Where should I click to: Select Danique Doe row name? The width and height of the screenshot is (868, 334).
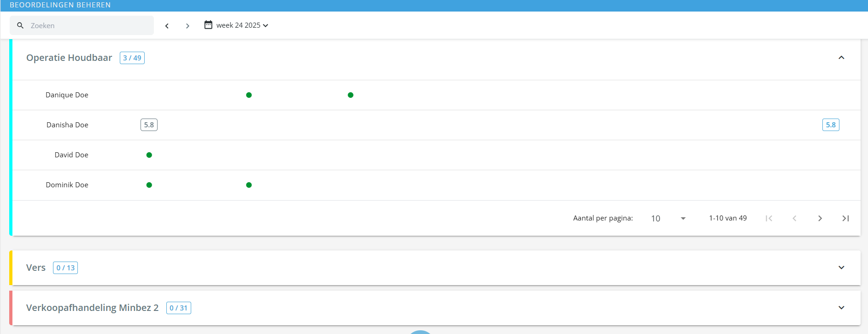click(67, 95)
